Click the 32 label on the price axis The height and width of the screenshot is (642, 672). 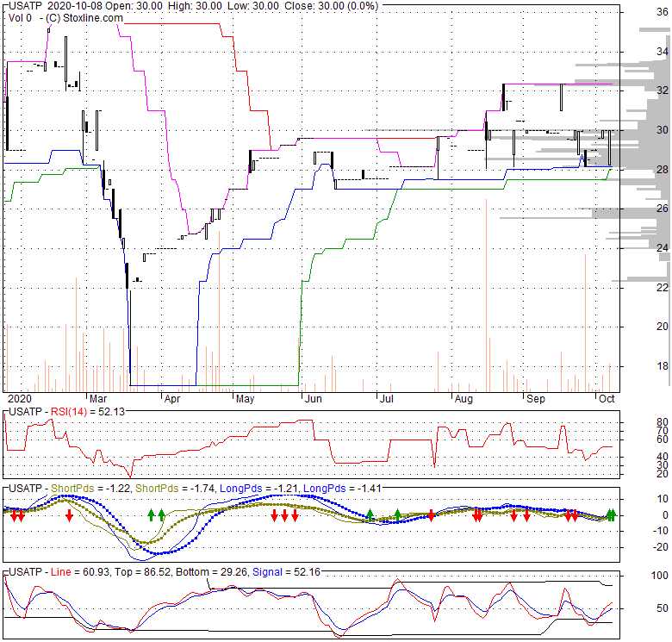663,90
